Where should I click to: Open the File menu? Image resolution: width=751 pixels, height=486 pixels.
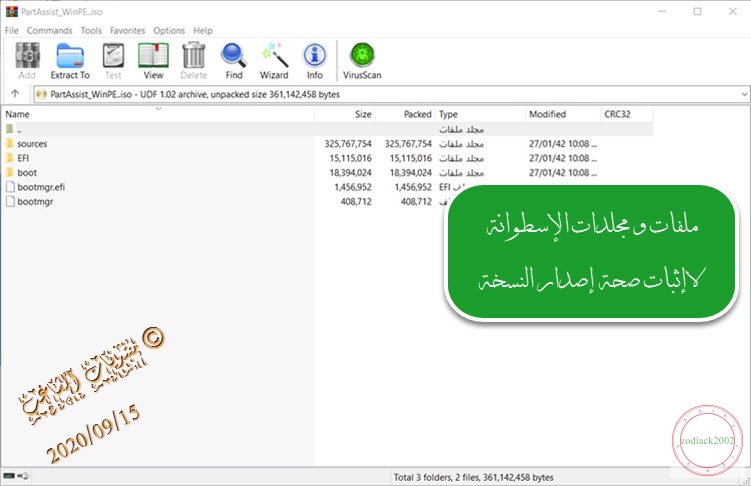[x=11, y=31]
